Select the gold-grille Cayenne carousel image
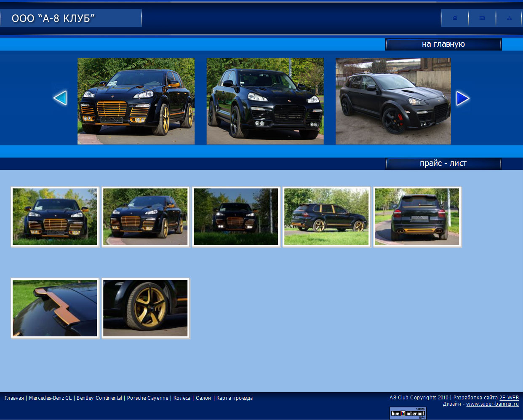The image size is (523, 420). tap(136, 101)
